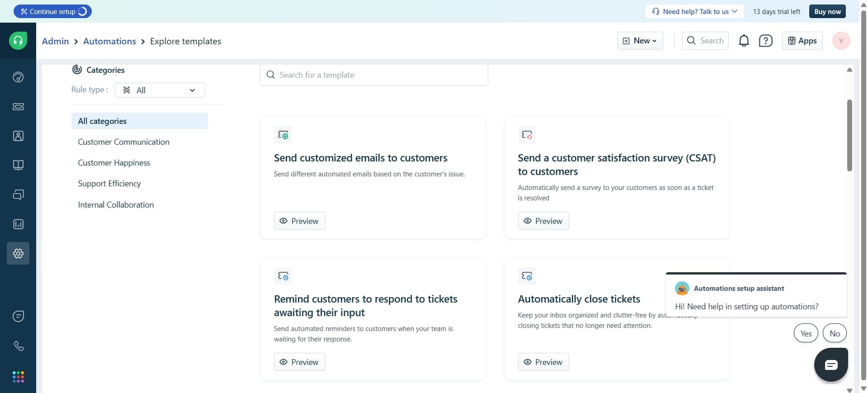Image resolution: width=868 pixels, height=393 pixels.
Task: Click the Automatically close tickets title
Action: [579, 299]
